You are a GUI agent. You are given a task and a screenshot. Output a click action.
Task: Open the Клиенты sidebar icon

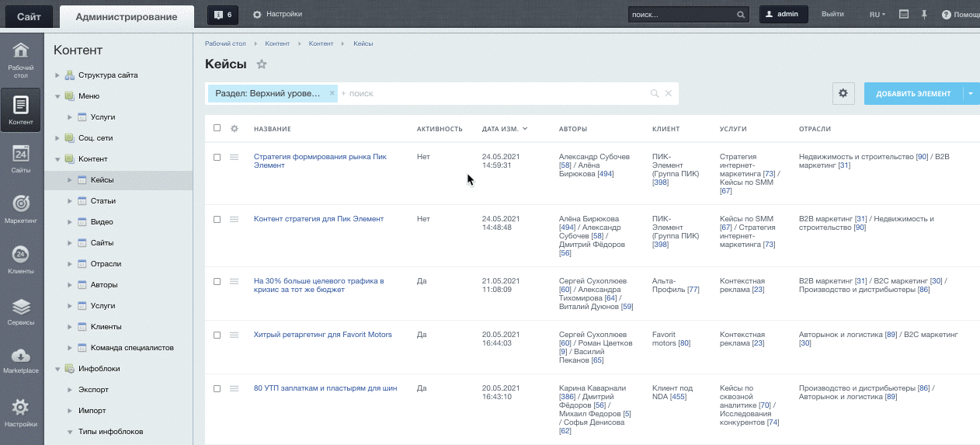[x=21, y=259]
